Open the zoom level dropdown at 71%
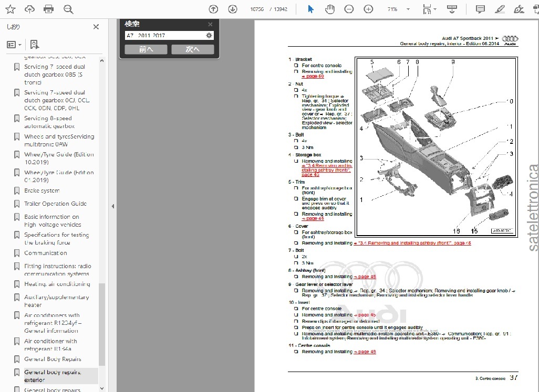Viewport: 539px width, 392px height. (x=408, y=9)
